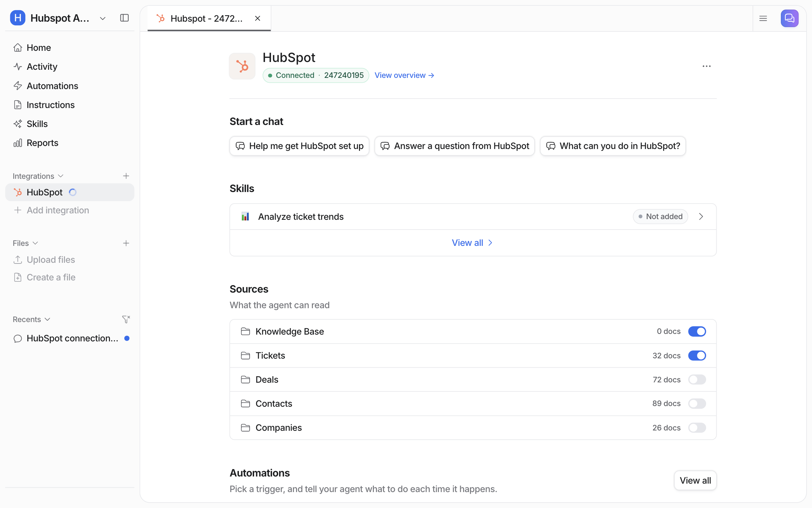Enable the Contacts source toggle
The image size is (812, 508).
coord(697,403)
